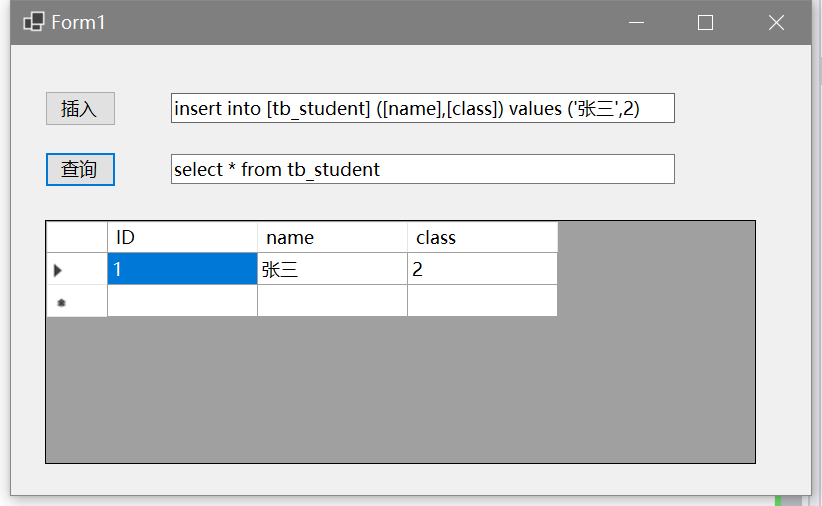Select the first row using its arrow header
The image size is (822, 506).
[77, 269]
